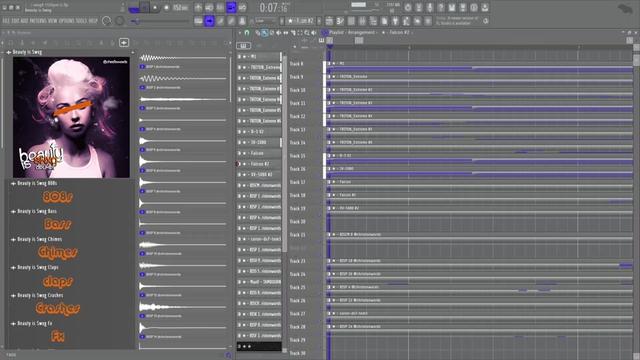Open the FILE menu
Viewport: 640px width, 360px height.
[x=6, y=21]
